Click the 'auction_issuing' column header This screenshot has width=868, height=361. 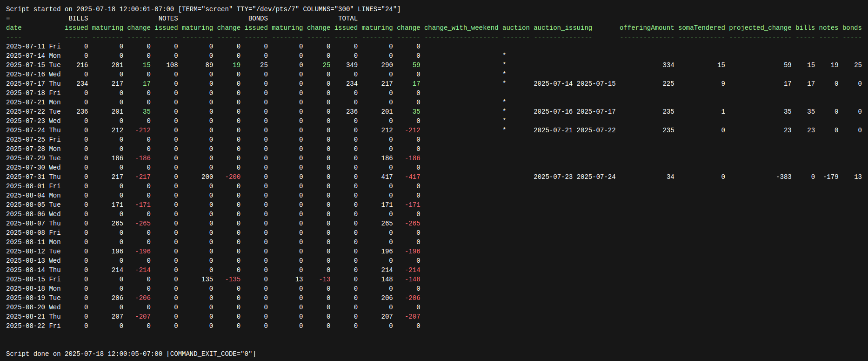point(563,28)
